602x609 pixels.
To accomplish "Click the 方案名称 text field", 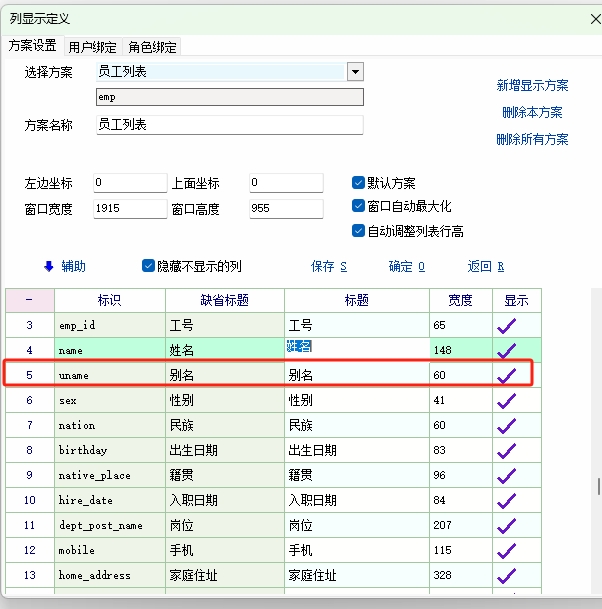I will click(228, 125).
